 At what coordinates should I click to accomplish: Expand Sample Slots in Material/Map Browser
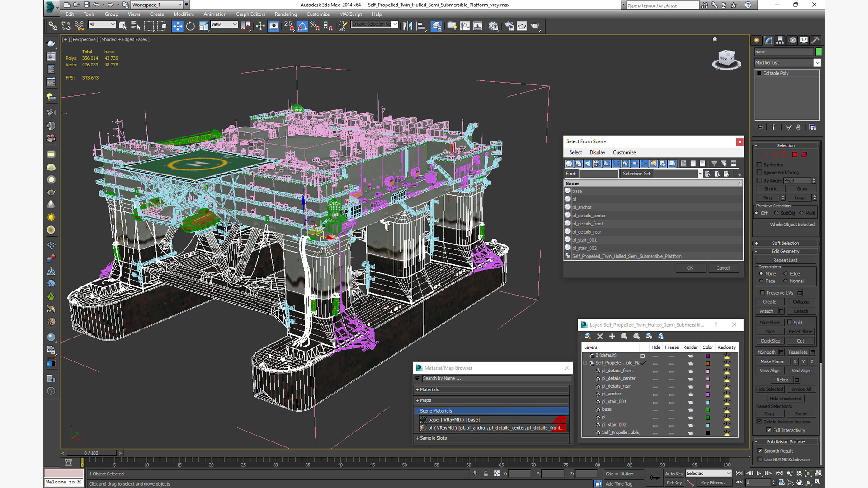(x=491, y=438)
